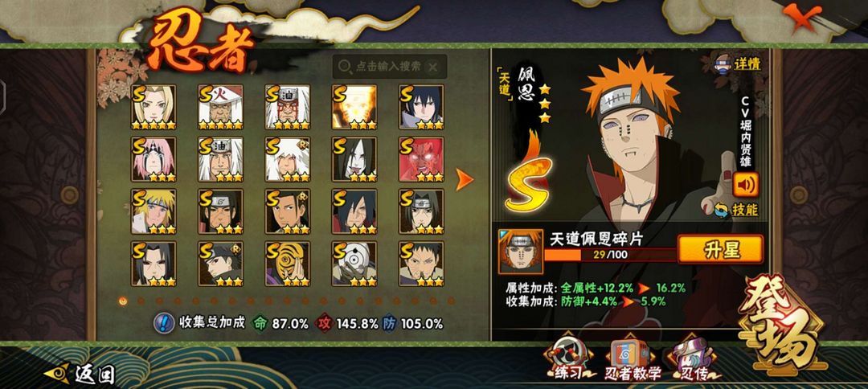This screenshot has height=389, width=868.
Task: Go back with 返回 button
Action: coord(79,375)
